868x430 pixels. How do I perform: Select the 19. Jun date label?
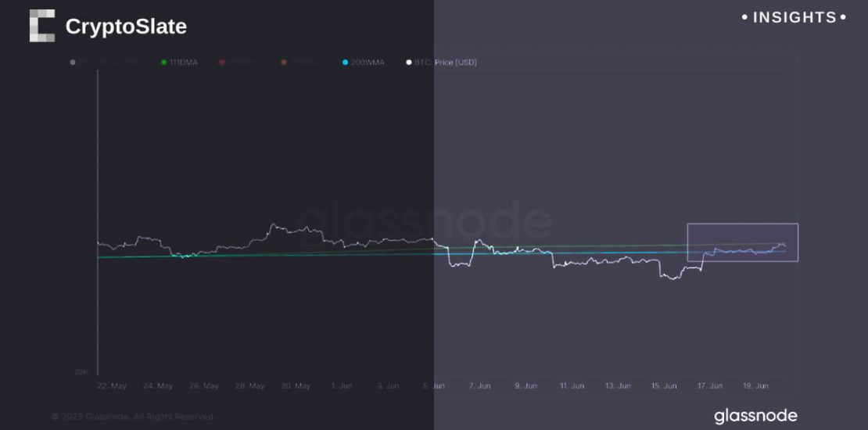click(x=755, y=385)
